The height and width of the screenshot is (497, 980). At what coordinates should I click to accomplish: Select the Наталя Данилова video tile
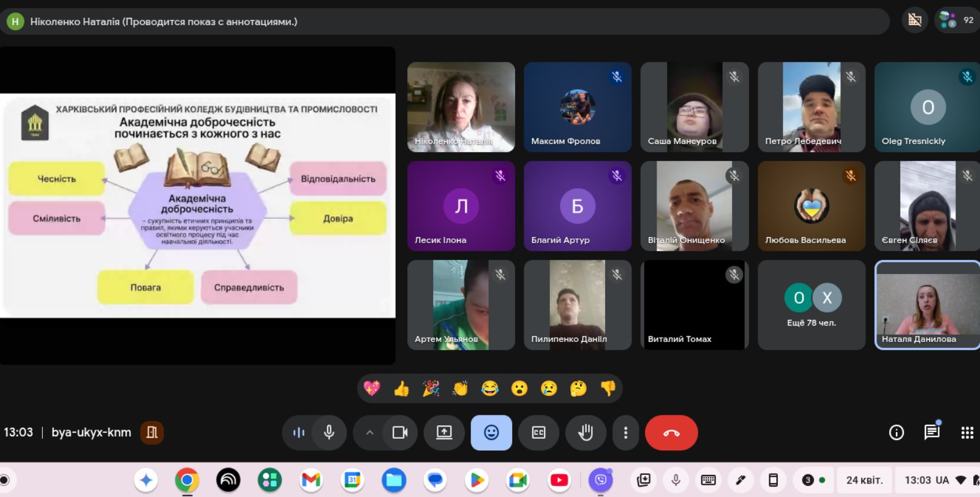(927, 305)
